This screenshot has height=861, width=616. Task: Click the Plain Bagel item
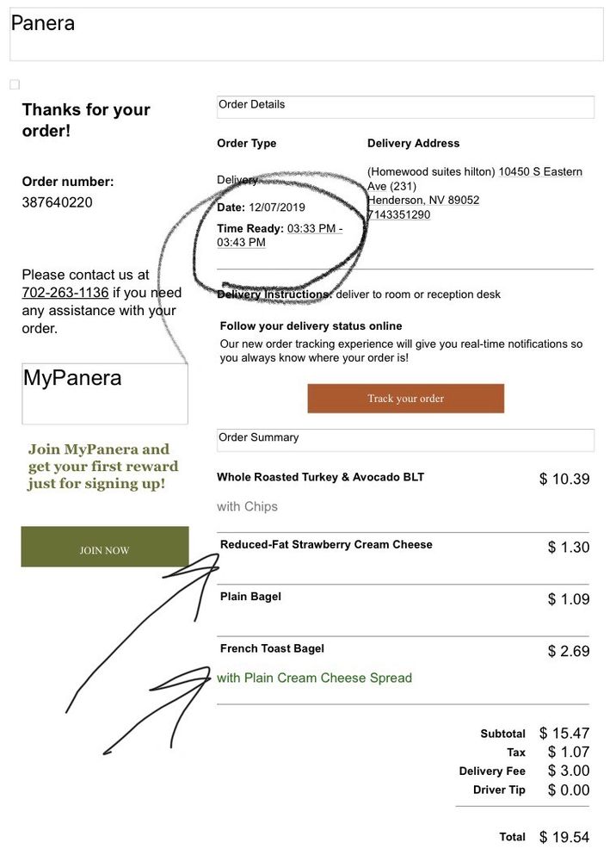click(x=250, y=597)
